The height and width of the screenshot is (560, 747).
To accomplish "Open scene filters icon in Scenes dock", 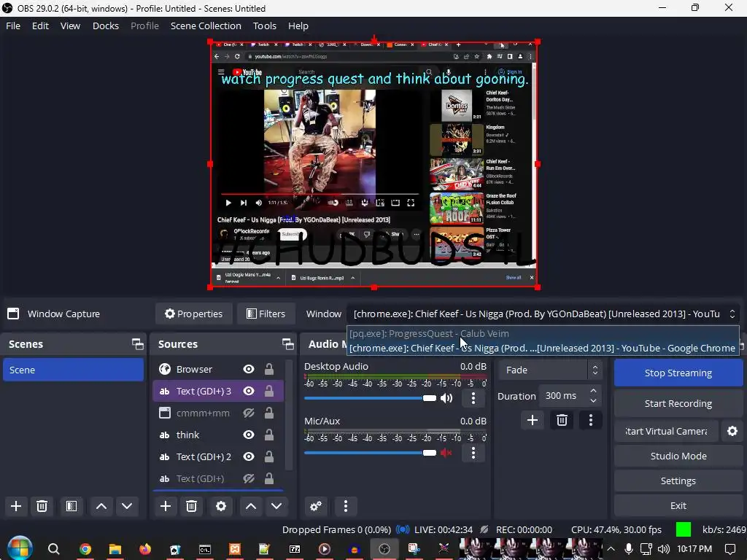I will (71, 506).
